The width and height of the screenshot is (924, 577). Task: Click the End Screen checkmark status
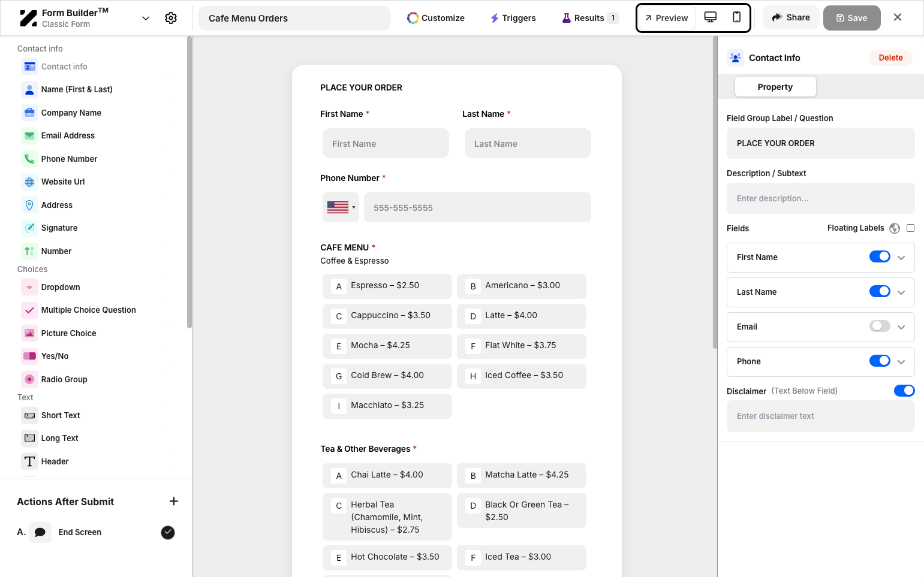(168, 532)
